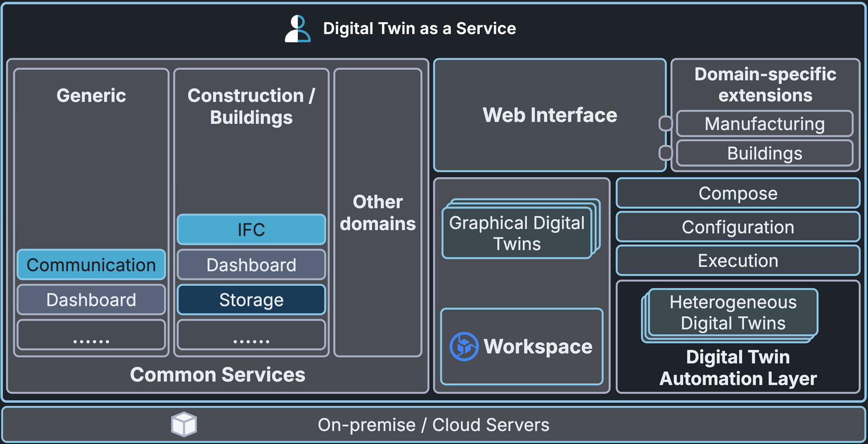868x444 pixels.
Task: Click the Configuration layer bar
Action: click(x=738, y=227)
